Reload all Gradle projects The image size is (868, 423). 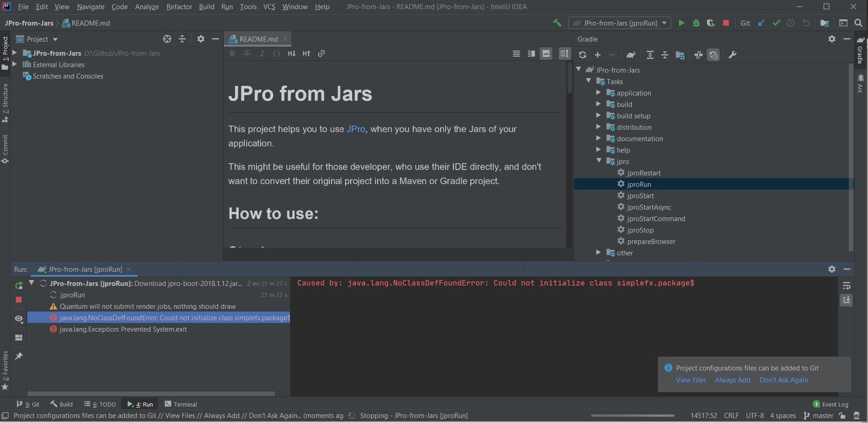pyautogui.click(x=583, y=55)
